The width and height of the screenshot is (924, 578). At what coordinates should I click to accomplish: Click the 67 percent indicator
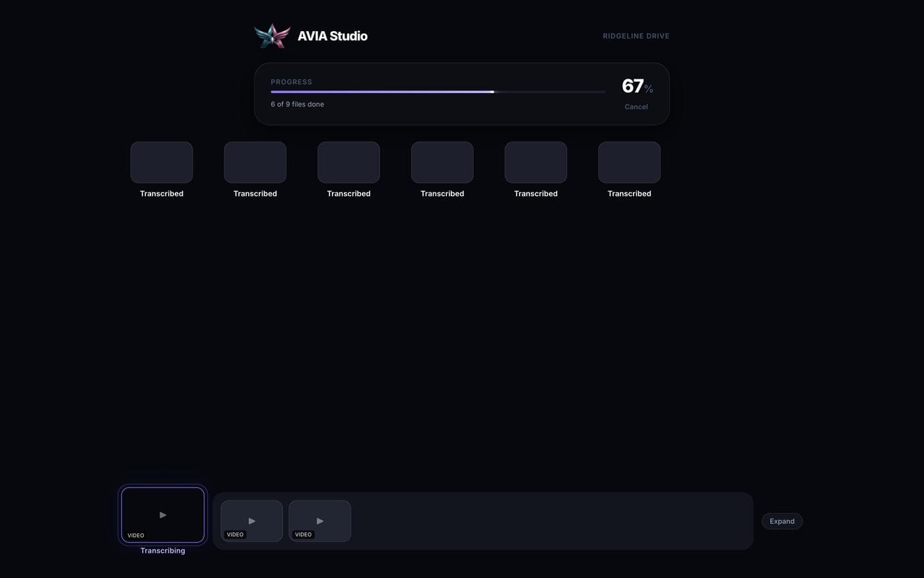point(637,86)
